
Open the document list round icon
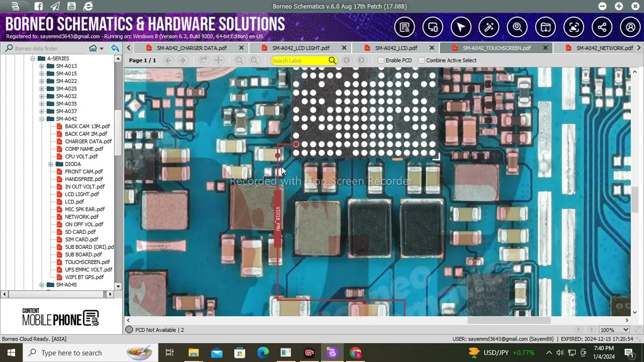405,28
